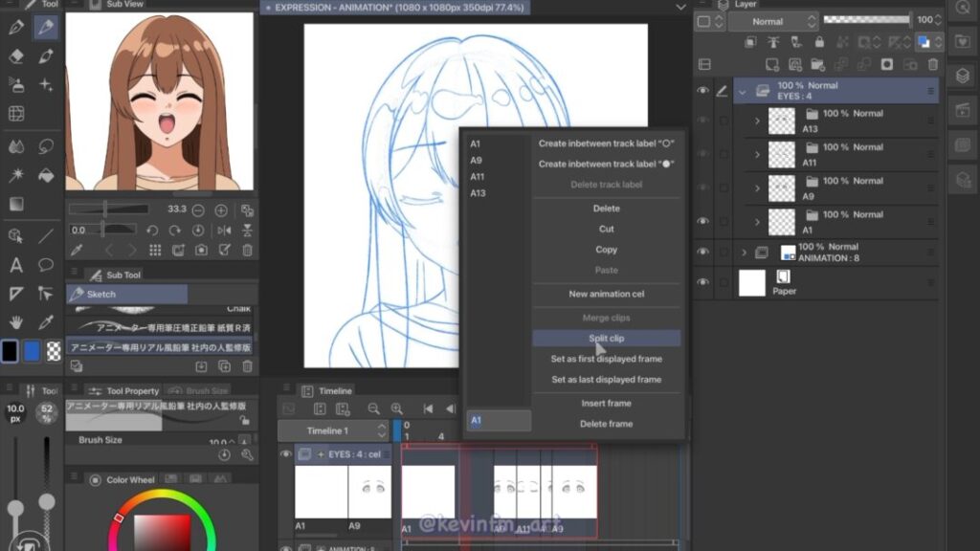Open the Normal blending mode dropdown
Viewport: 980px width, 551px height.
(x=771, y=21)
